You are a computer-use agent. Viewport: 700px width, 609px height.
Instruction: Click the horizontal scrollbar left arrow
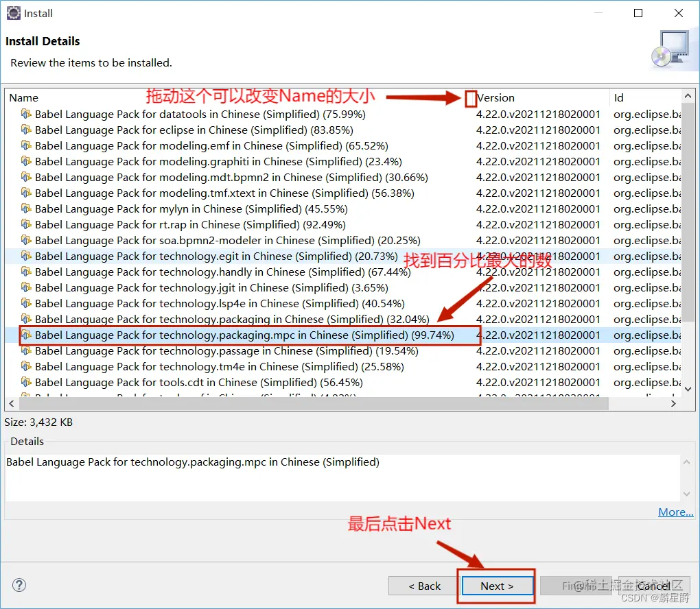click(12, 403)
